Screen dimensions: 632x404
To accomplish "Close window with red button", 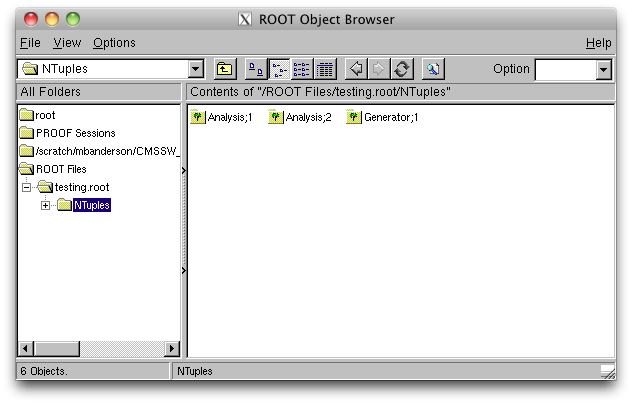I will pos(31,19).
